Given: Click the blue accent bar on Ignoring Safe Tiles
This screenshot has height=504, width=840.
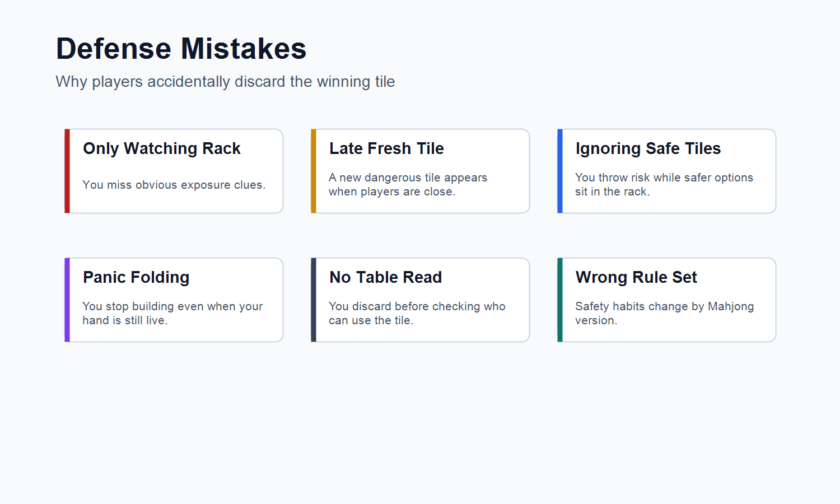Looking at the screenshot, I should click(560, 171).
